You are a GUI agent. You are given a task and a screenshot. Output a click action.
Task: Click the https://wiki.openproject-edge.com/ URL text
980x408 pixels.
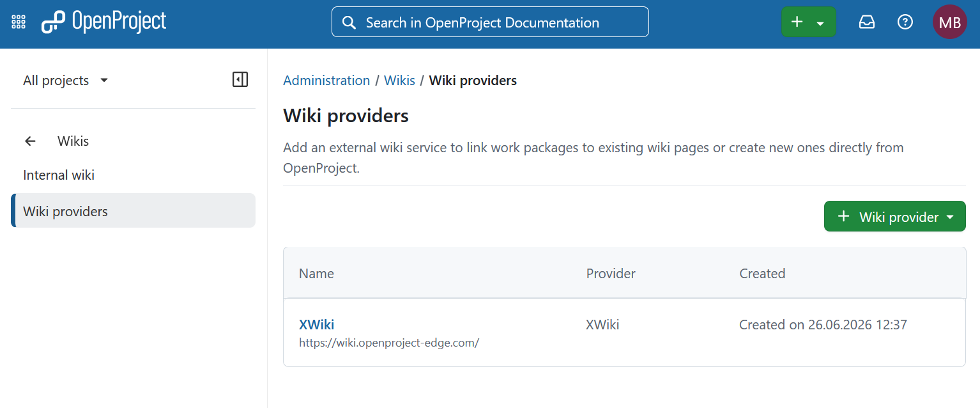click(389, 343)
